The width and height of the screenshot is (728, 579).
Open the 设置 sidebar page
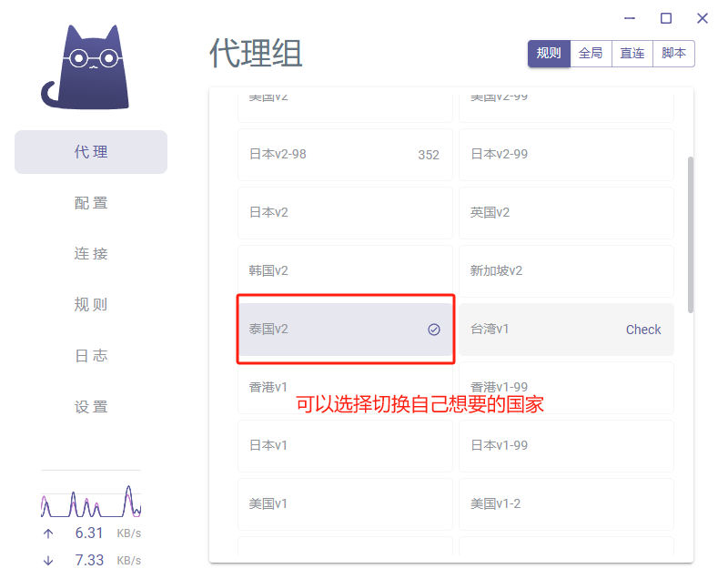click(91, 407)
